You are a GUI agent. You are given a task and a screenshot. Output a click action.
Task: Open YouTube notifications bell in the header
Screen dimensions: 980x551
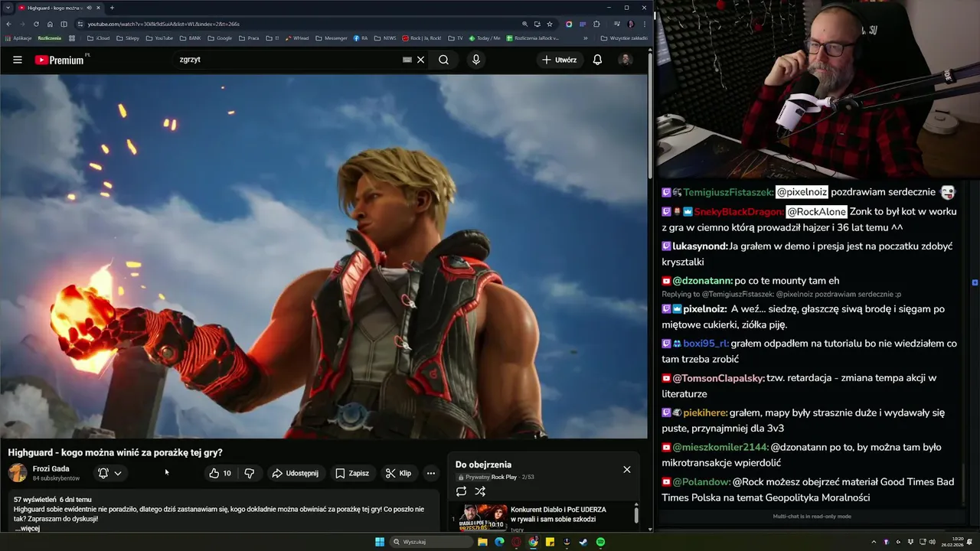597,60
